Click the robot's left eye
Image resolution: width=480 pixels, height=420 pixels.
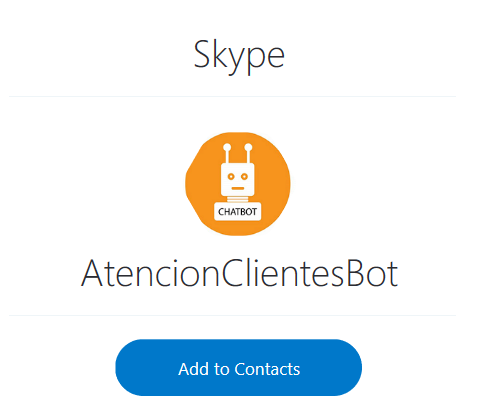pos(231,176)
